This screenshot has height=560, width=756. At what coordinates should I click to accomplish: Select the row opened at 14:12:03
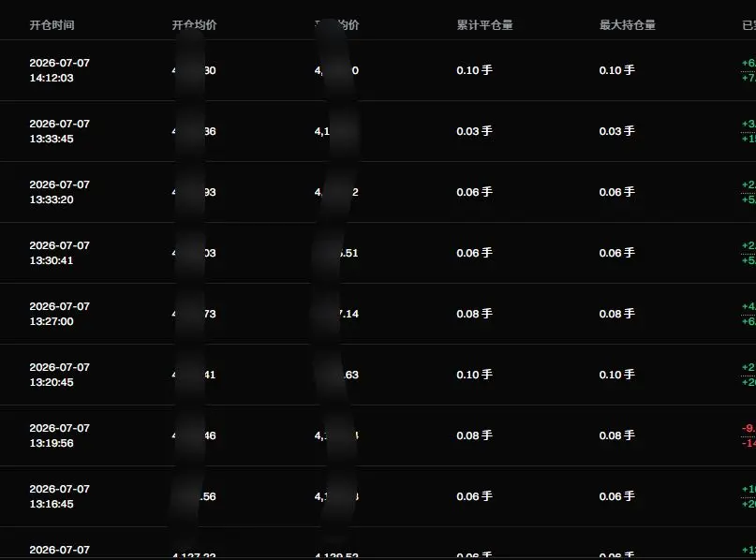tap(378, 70)
